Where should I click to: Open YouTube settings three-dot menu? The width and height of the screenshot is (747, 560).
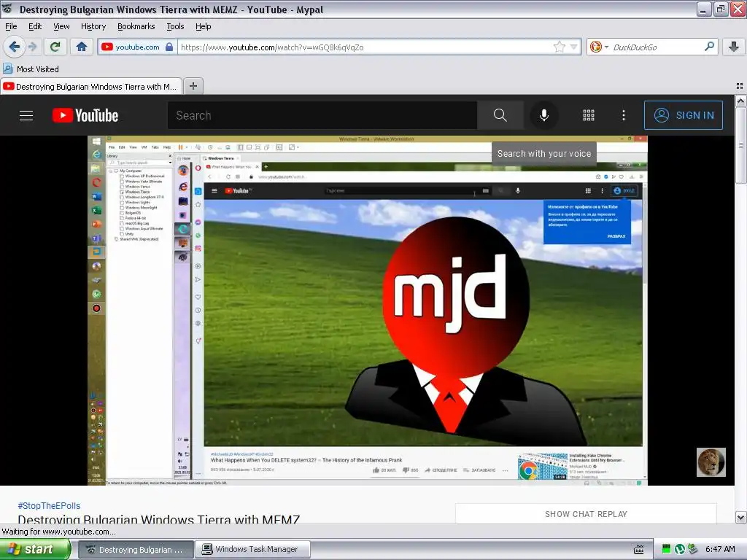(x=624, y=115)
